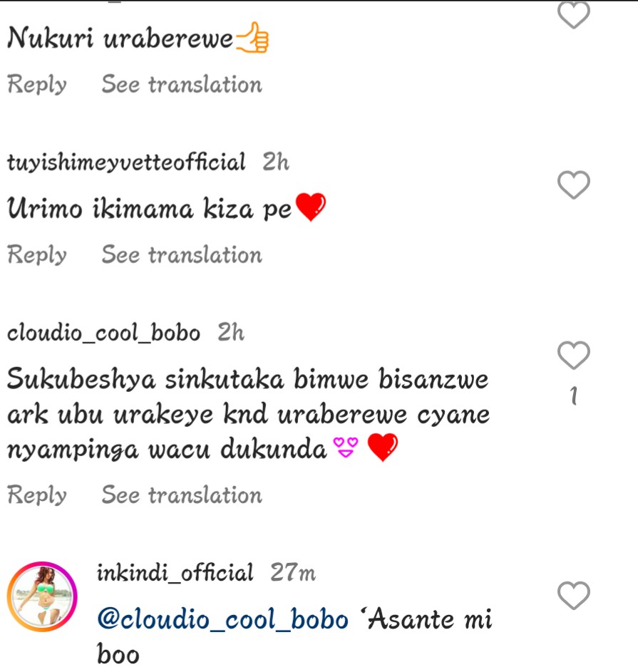Tap pink heart-eyes emoji after dukunda
Screen dimensions: 638x672
coord(346,448)
